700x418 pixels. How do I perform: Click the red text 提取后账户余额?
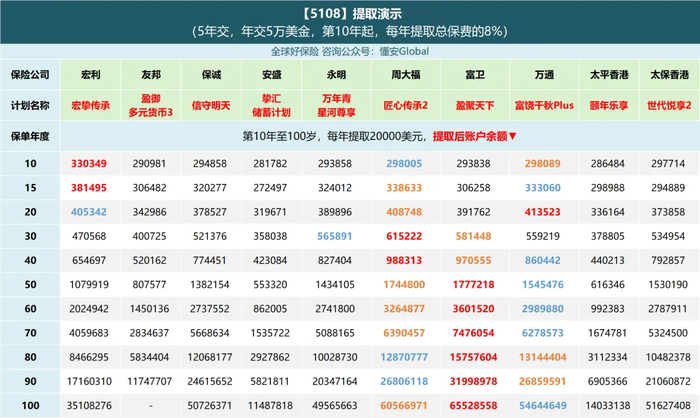point(470,136)
